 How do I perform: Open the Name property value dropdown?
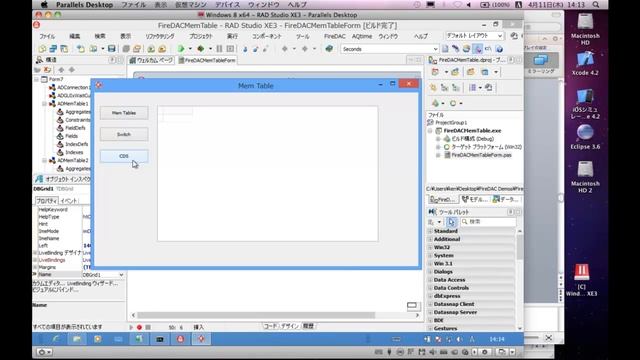[x=121, y=275]
